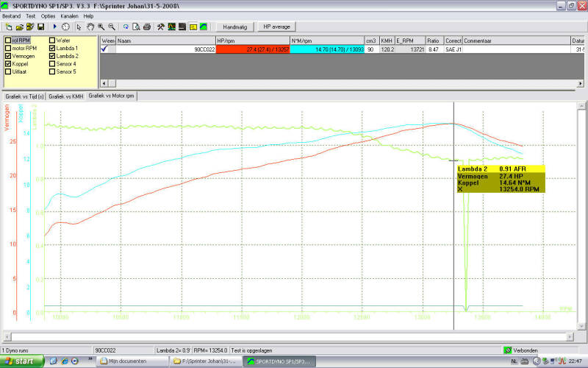Toggle the Koppel checkbox off

click(x=8, y=64)
